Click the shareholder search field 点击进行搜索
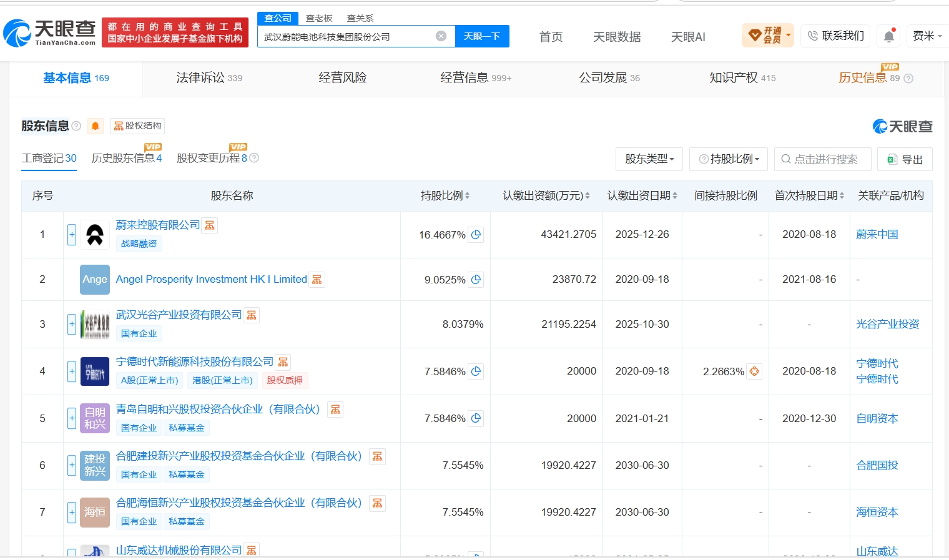Viewport: 949px width, 560px height. (x=823, y=159)
